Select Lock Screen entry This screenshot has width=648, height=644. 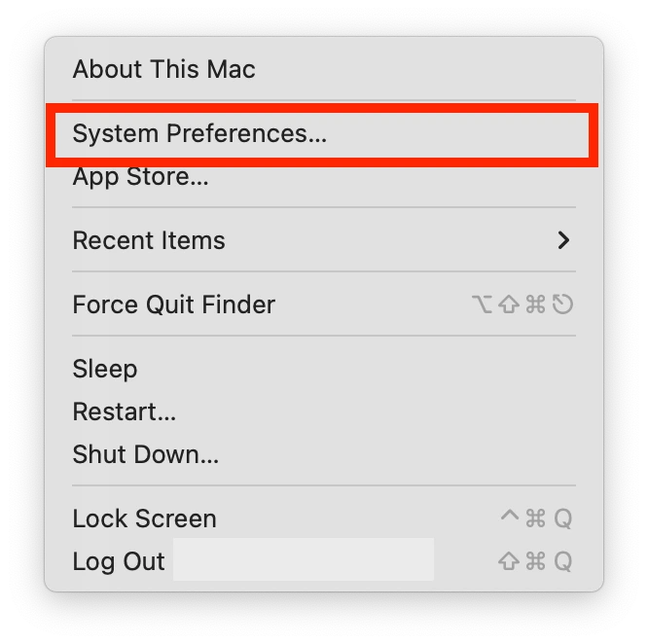(324, 519)
